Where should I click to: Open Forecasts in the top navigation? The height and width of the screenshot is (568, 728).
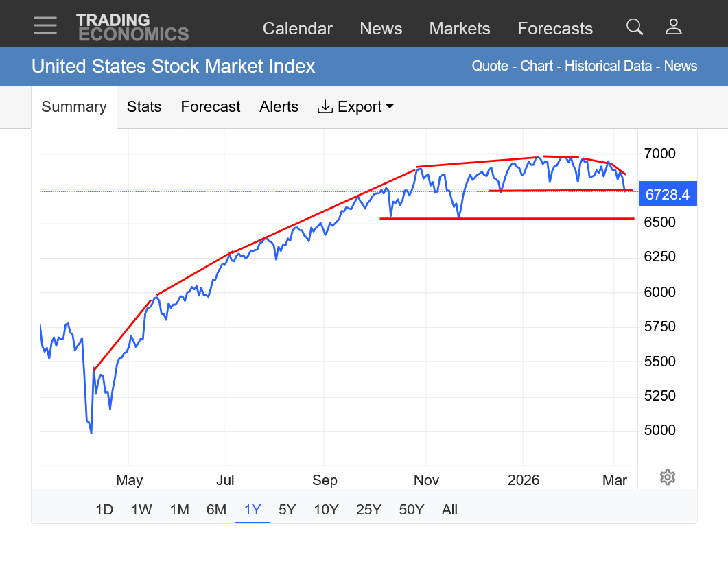[x=554, y=29]
